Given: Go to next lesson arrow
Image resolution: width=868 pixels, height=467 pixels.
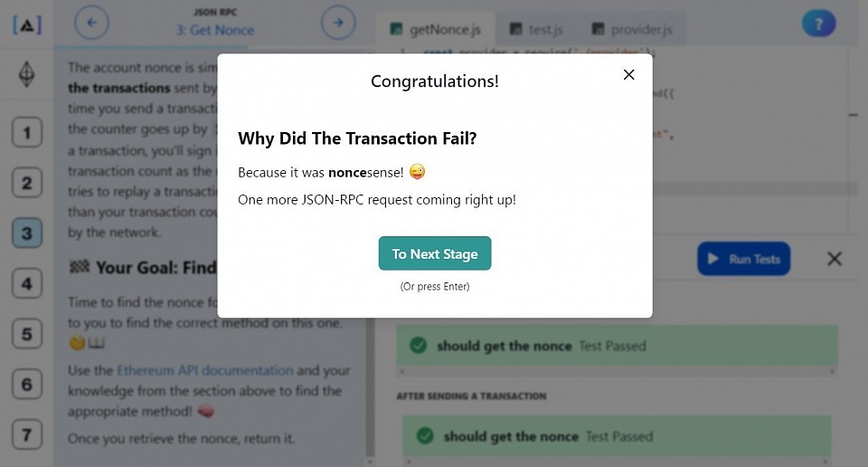Looking at the screenshot, I should [x=338, y=23].
